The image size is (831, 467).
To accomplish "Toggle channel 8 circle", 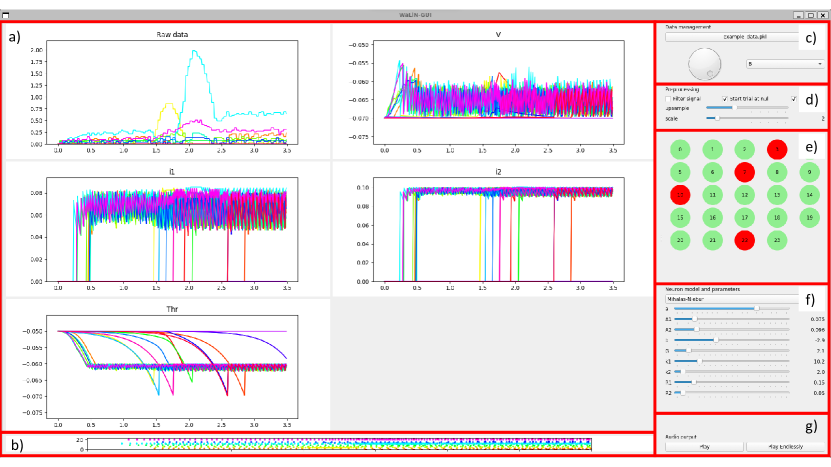I will click(x=777, y=172).
